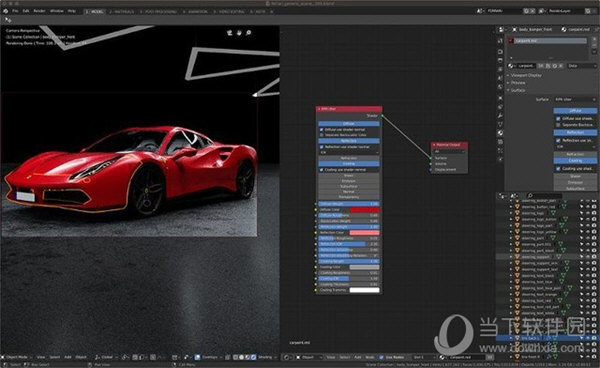Screen dimensions: 600x368
Task: Click the Material Output node header
Action: [x=449, y=145]
